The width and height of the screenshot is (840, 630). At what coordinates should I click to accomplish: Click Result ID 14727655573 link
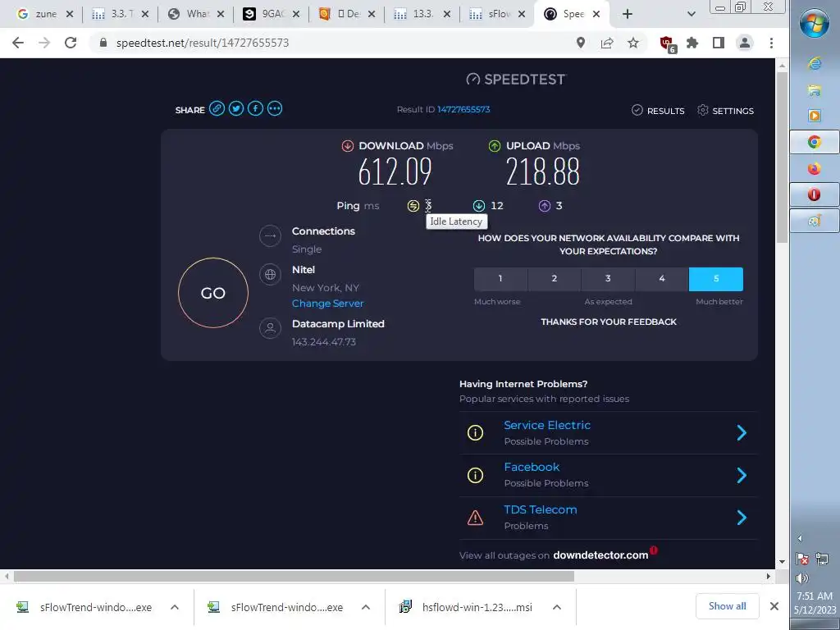pyautogui.click(x=464, y=109)
